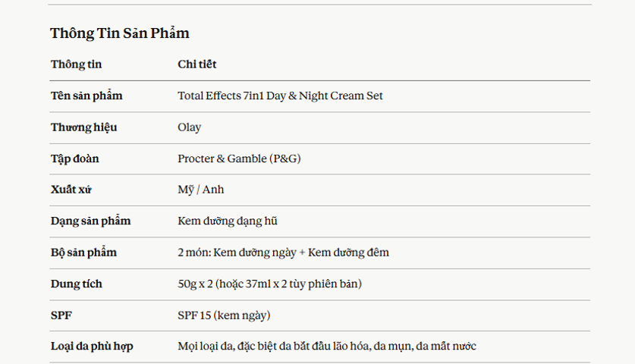This screenshot has width=635, height=364.
Task: Click the 'Dung tích' row label
Action: [x=76, y=284]
